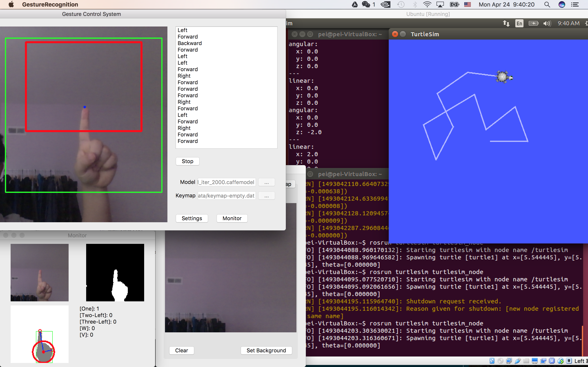588x367 pixels.
Task: Click the Set Background button
Action: coord(266,350)
